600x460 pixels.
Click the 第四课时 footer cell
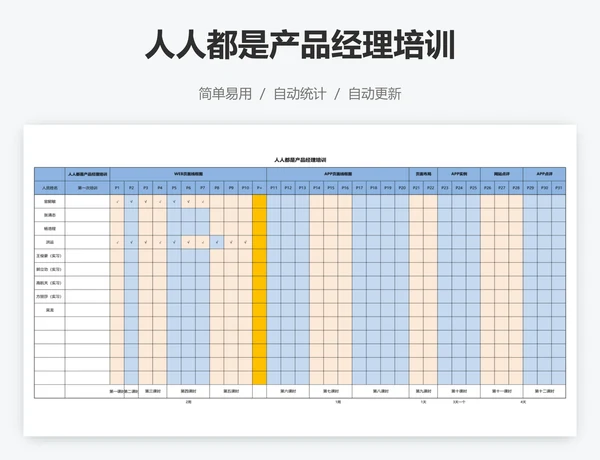[188, 391]
